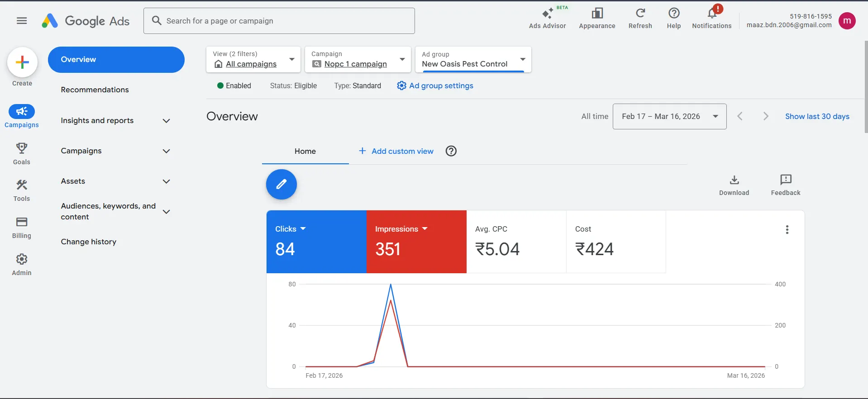Viewport: 868px width, 399px height.
Task: Open the date range dropdown
Action: pos(669,117)
